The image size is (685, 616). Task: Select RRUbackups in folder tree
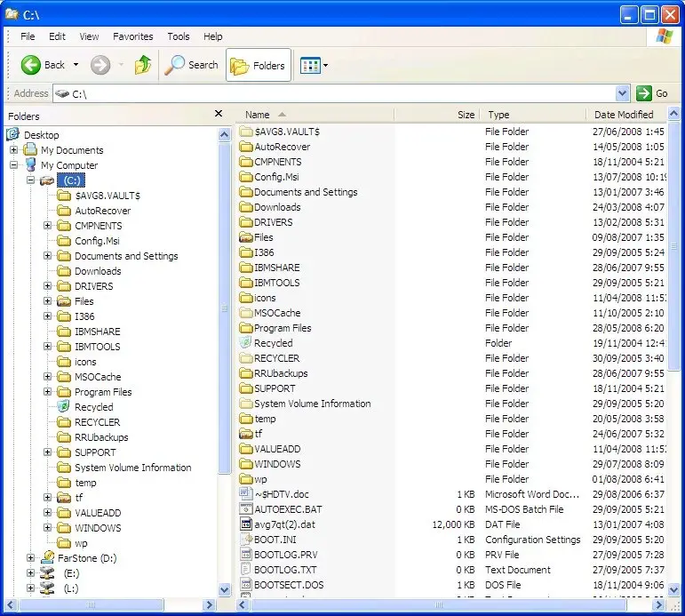[x=101, y=437]
